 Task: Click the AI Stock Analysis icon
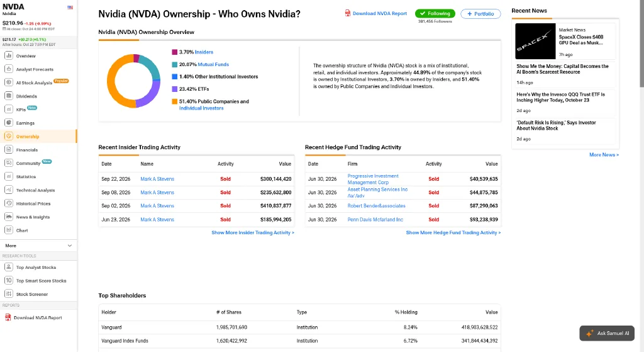pyautogui.click(x=9, y=82)
